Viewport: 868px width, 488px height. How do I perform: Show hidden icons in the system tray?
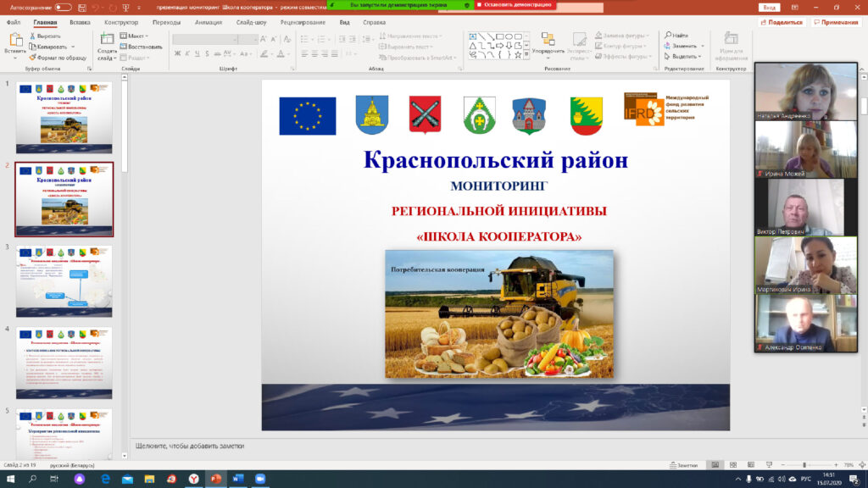738,479
